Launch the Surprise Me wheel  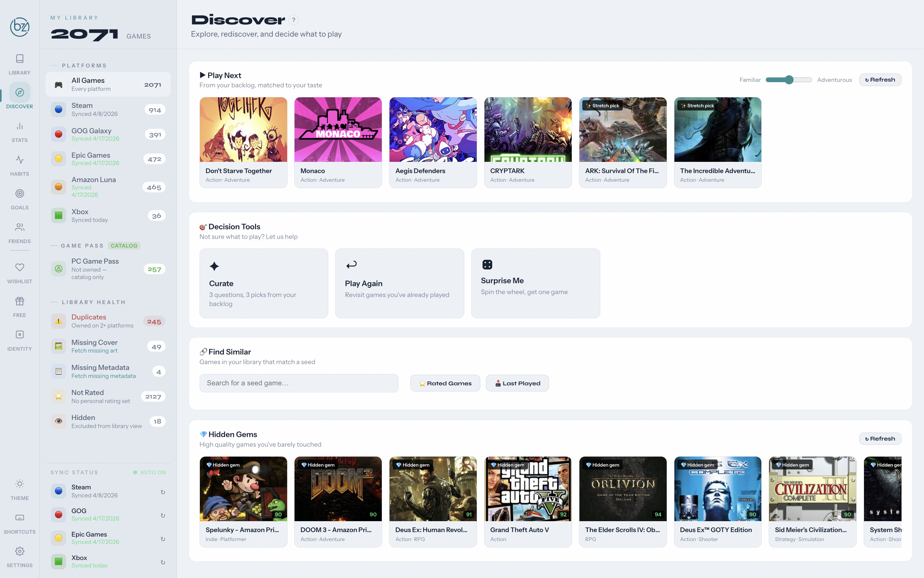pos(536,283)
